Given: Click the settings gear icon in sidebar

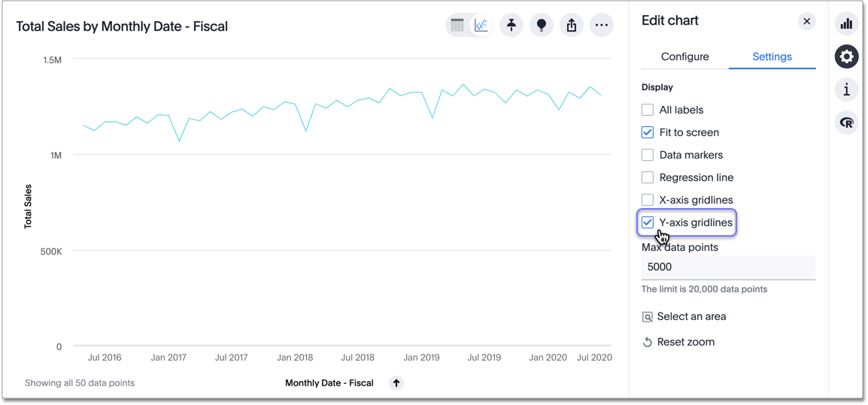Looking at the screenshot, I should pos(846,56).
